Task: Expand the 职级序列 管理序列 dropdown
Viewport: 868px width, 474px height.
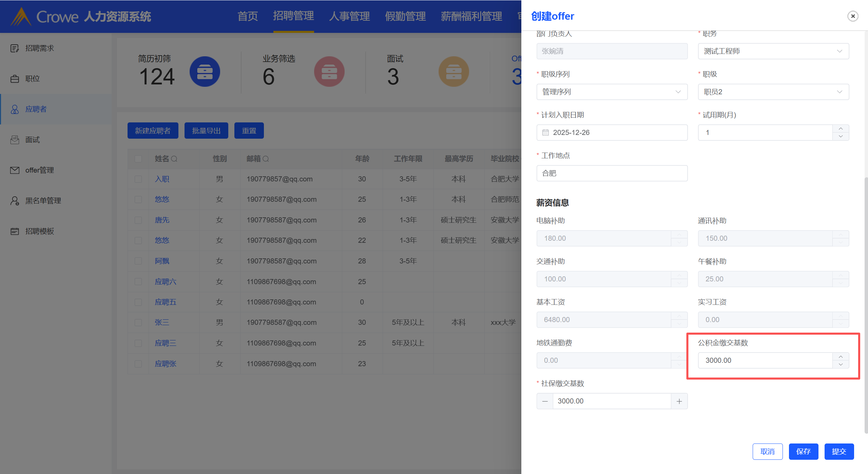Action: coord(612,92)
